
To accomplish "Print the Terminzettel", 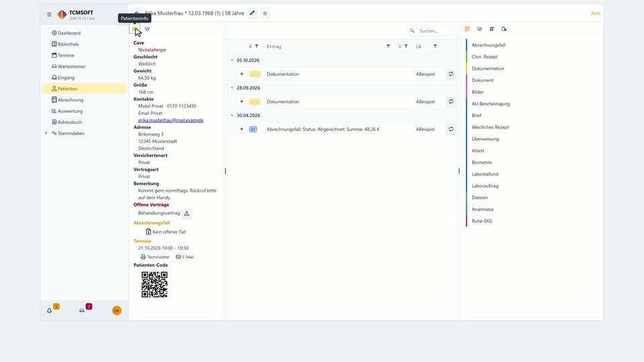I will 155,257.
